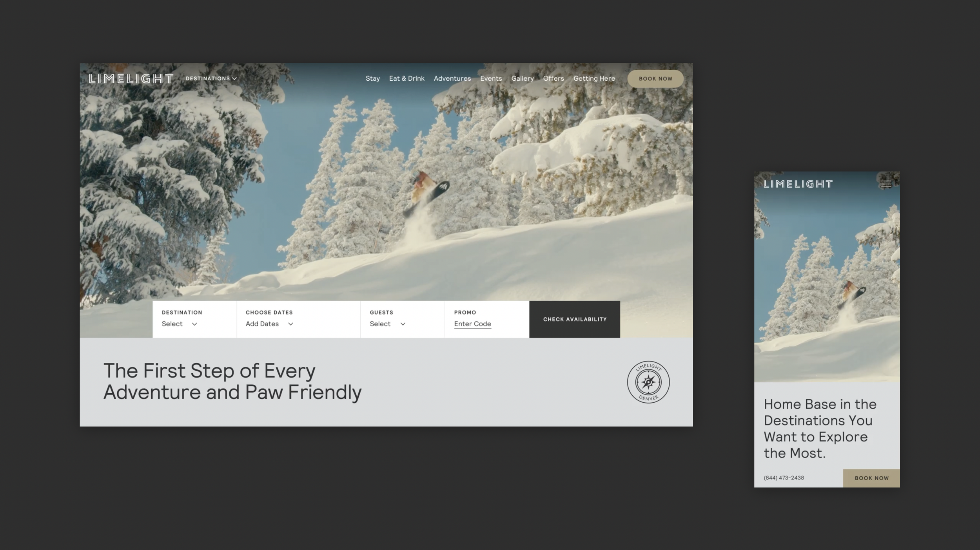Click the Limelight Denver compass badge
Viewport: 980px width, 550px height.
click(648, 382)
